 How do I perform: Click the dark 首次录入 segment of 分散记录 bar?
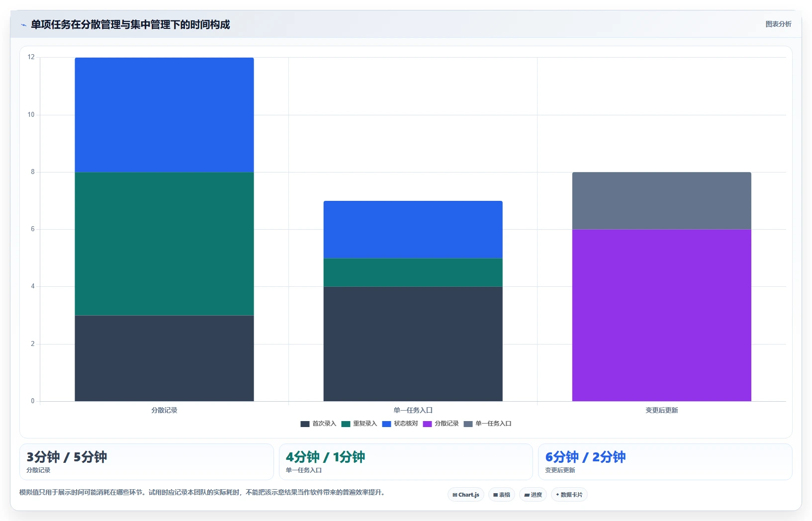(164, 358)
